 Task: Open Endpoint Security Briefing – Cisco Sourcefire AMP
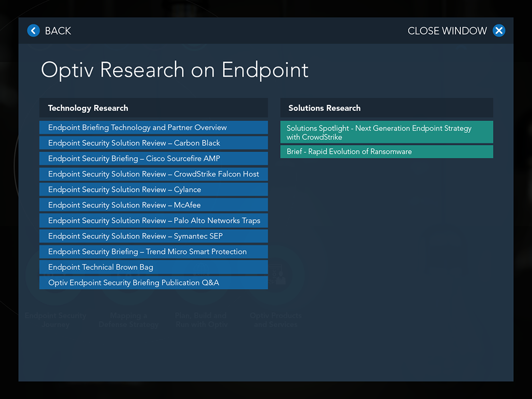coord(153,158)
